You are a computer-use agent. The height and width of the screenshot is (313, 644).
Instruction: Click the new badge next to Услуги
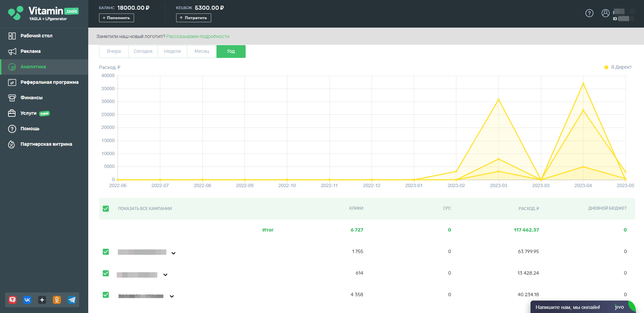click(44, 114)
